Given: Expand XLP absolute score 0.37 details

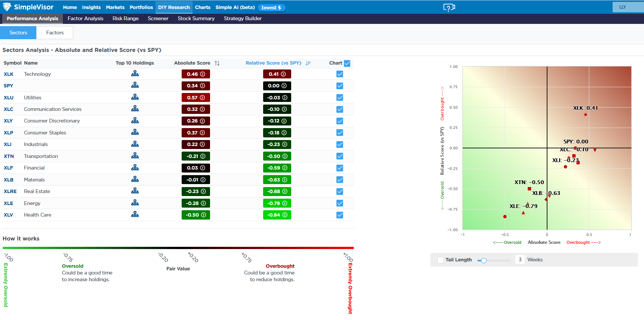Looking at the screenshot, I should point(196,133).
